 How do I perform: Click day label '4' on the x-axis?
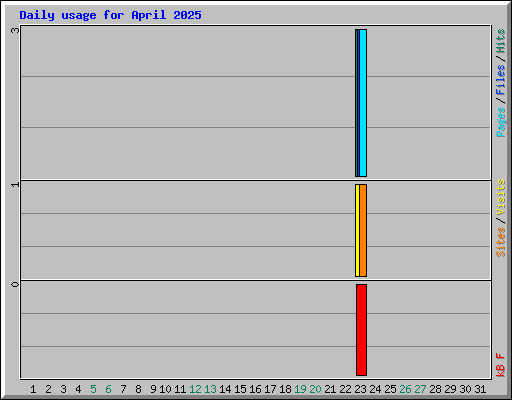(78, 389)
